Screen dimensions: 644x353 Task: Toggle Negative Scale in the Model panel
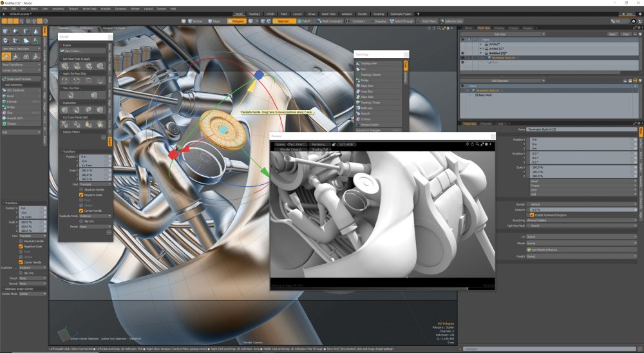click(81, 195)
